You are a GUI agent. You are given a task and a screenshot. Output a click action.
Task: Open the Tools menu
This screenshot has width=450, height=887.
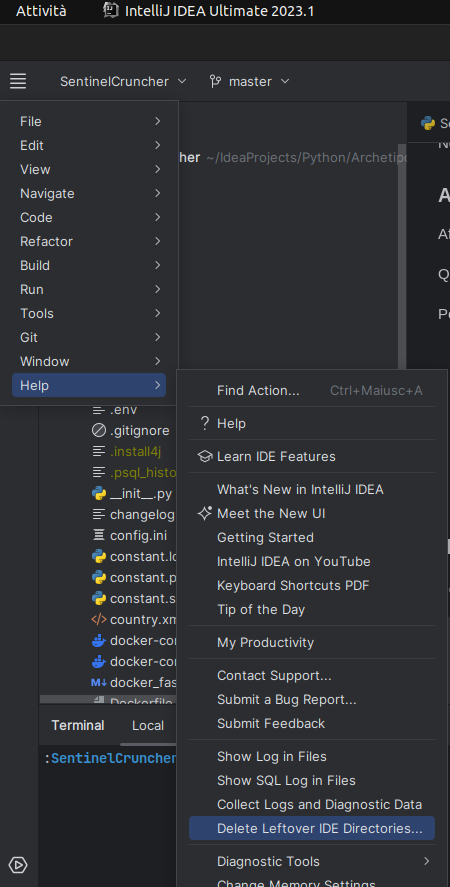click(89, 313)
